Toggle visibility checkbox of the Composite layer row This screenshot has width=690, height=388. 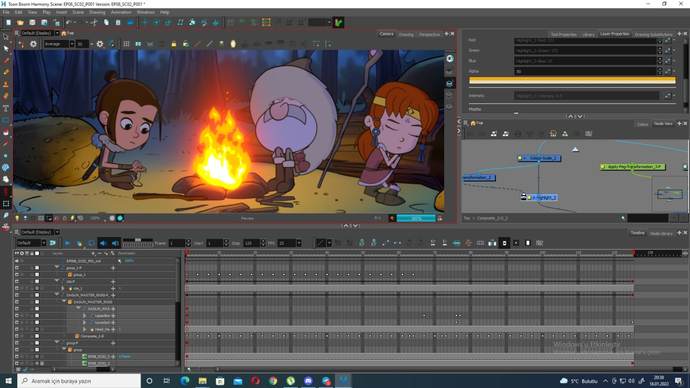(17, 336)
